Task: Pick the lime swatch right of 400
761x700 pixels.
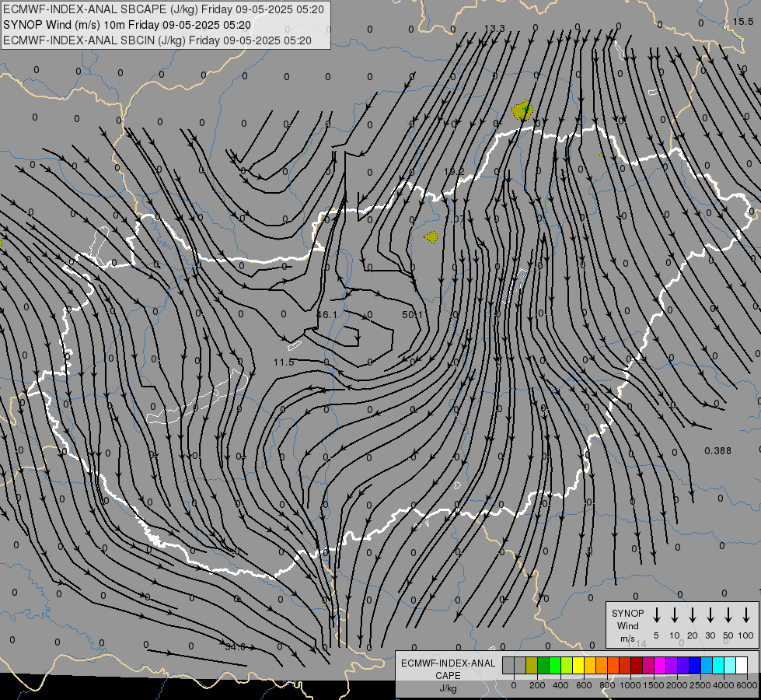Action: point(567,665)
